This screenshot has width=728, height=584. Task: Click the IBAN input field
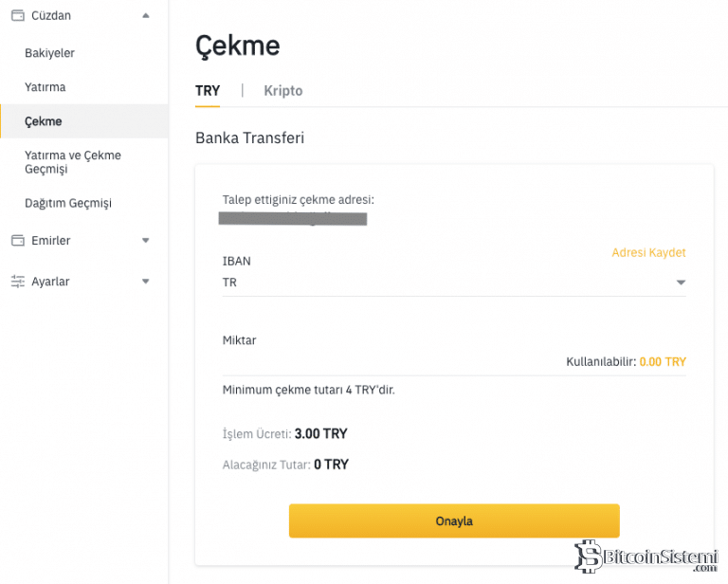click(x=446, y=283)
